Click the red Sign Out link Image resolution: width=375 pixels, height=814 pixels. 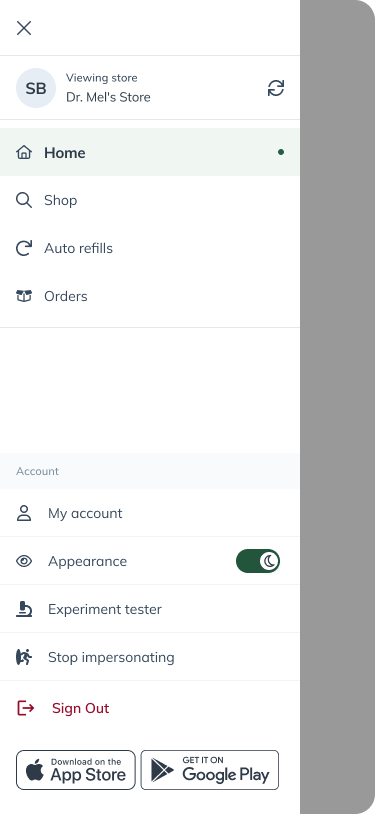pos(81,708)
